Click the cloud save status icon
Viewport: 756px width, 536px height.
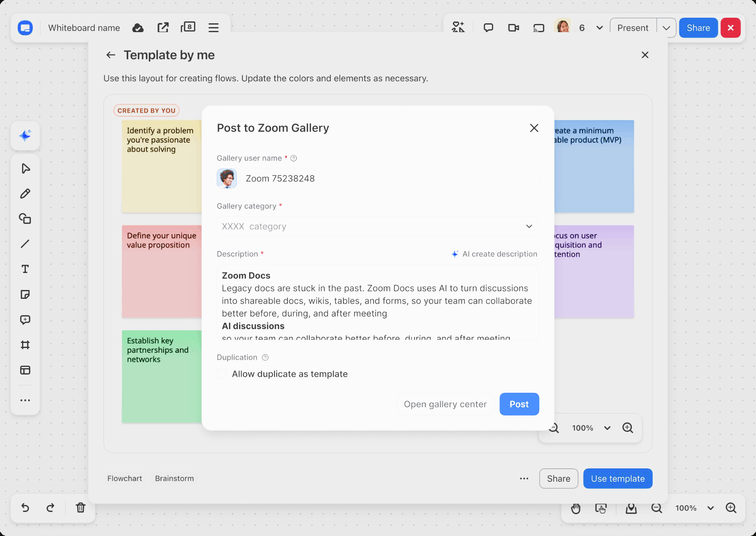coord(138,28)
